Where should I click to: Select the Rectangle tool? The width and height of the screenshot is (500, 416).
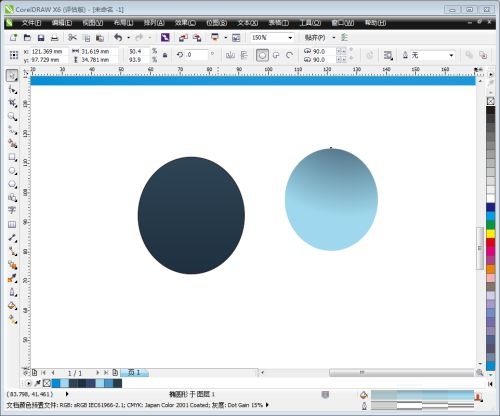pos(12,157)
